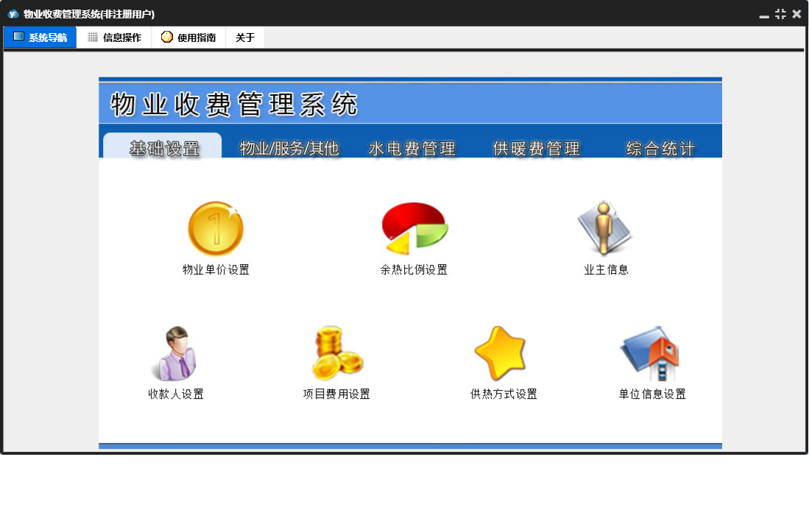Open the 关于 menu

[x=245, y=37]
